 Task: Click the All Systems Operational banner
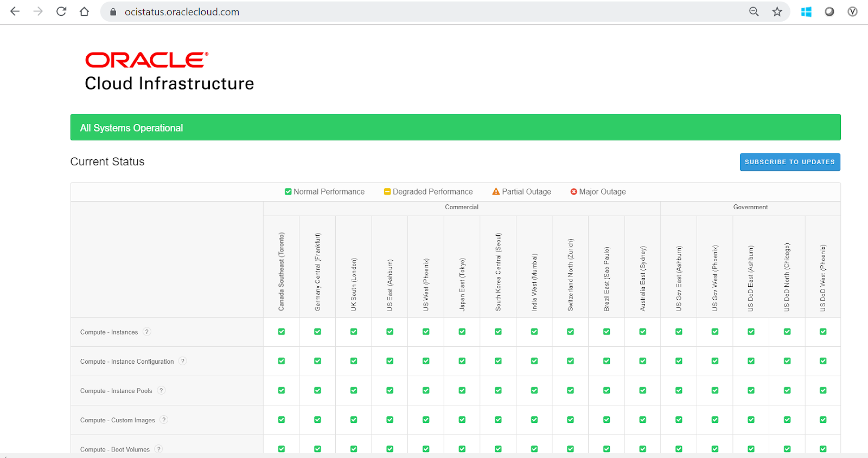pyautogui.click(x=456, y=127)
